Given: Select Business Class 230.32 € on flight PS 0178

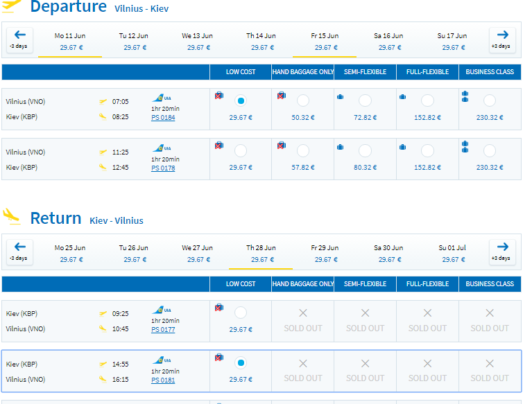Looking at the screenshot, I should 490,151.
